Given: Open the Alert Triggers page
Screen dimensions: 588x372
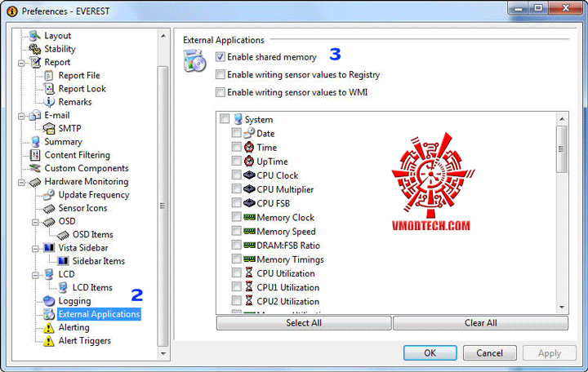Looking at the screenshot, I should [84, 341].
